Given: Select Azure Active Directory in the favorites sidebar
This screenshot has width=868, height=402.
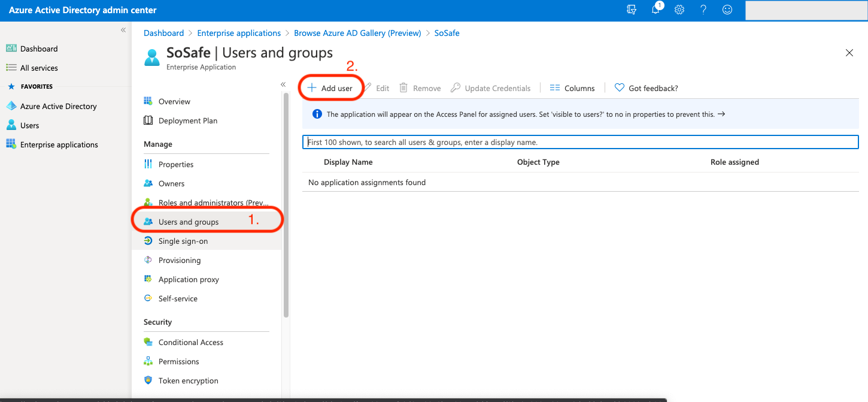Looking at the screenshot, I should coord(59,105).
